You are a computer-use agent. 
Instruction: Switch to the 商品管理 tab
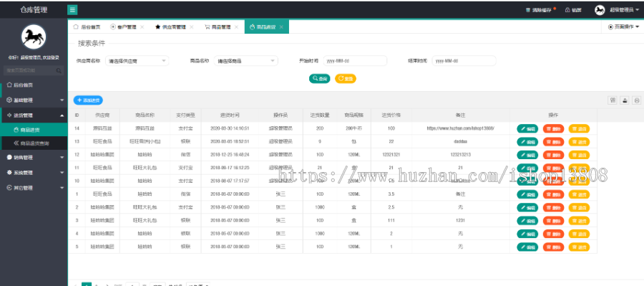click(x=221, y=27)
